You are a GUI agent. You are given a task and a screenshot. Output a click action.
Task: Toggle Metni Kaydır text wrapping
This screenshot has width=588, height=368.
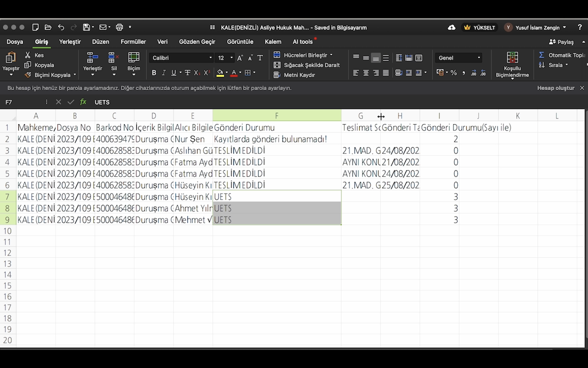point(294,75)
